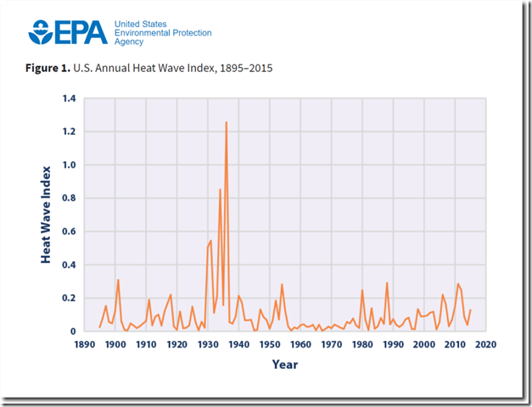Click the 1930 tick label on x-axis
This screenshot has height=407, width=532.
[x=208, y=345]
